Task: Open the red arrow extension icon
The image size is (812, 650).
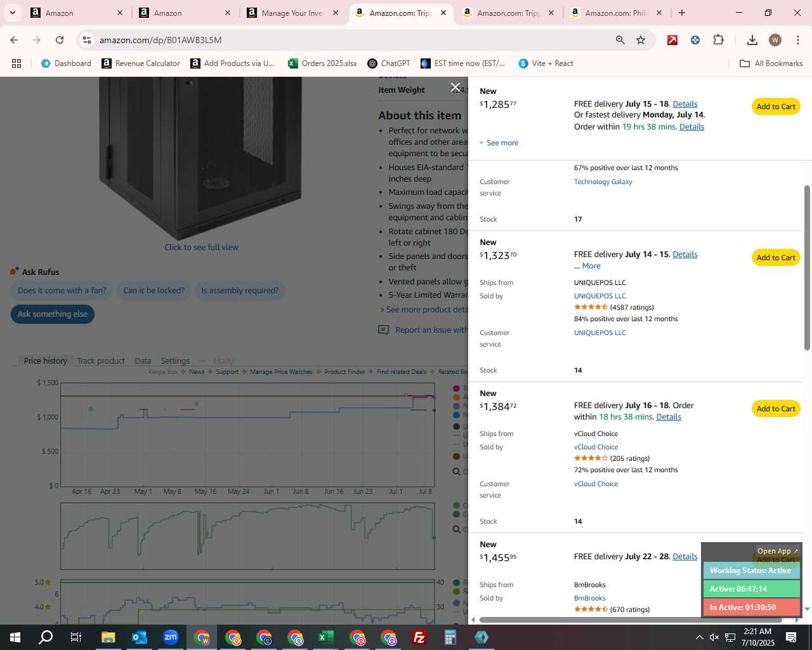Action: pyautogui.click(x=672, y=40)
